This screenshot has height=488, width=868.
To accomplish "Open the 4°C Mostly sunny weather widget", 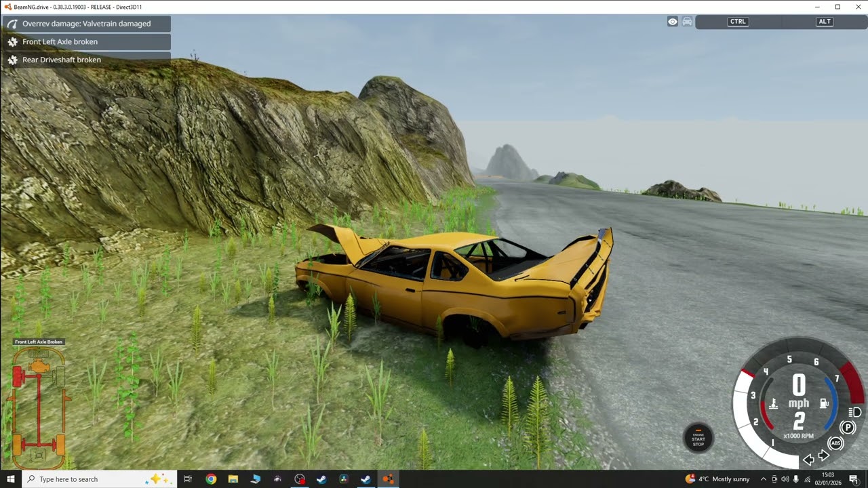I will coord(717,479).
